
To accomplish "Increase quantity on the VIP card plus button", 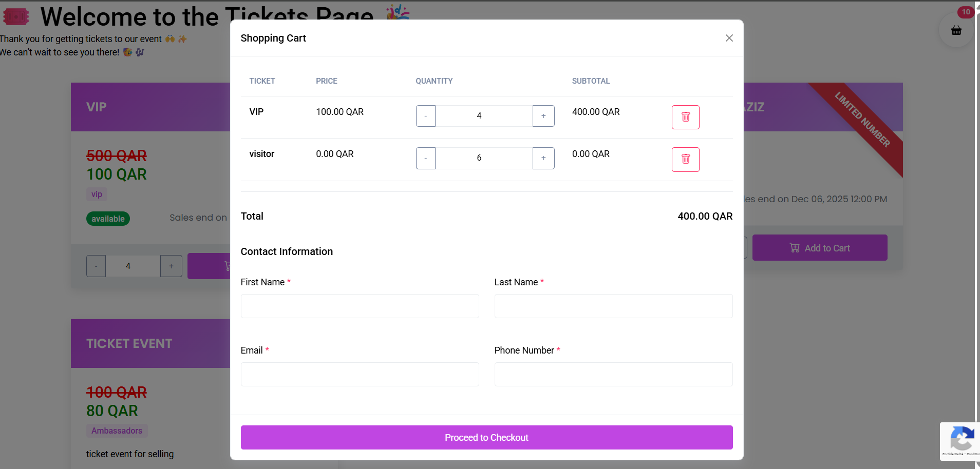I will click(x=171, y=266).
